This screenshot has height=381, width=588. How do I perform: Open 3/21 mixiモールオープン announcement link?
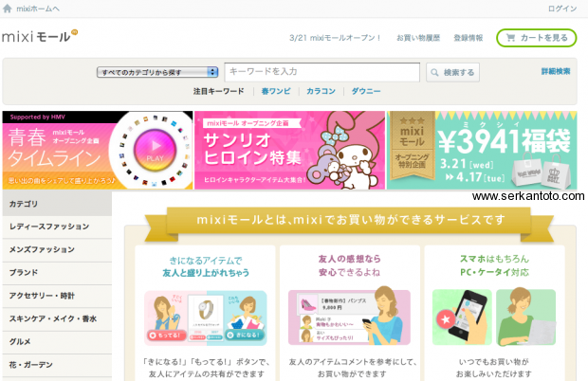(335, 38)
